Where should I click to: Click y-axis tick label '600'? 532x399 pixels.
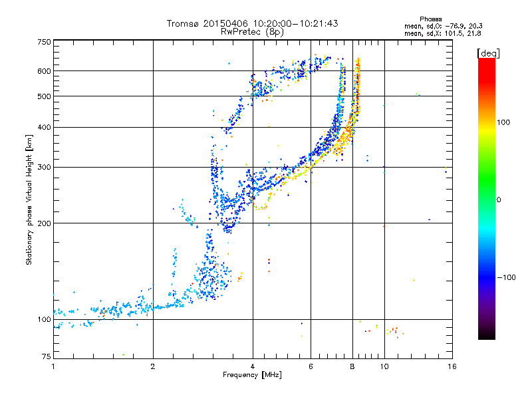pyautogui.click(x=44, y=71)
